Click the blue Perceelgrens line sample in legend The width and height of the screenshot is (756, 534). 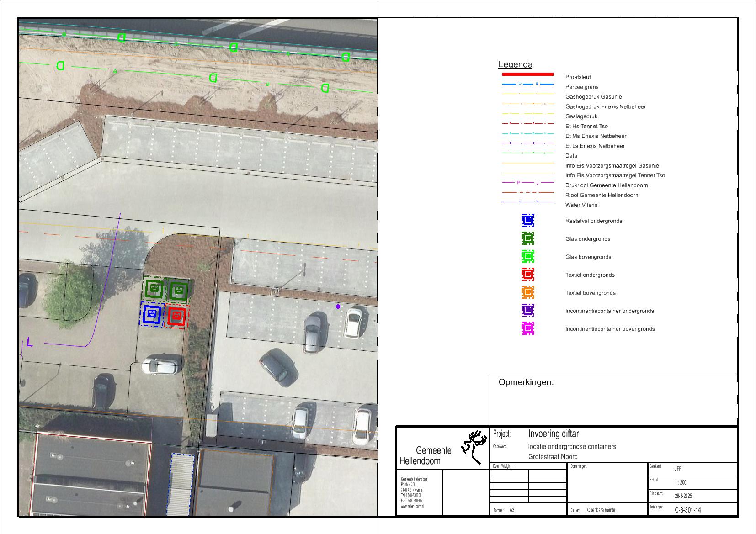pos(527,85)
